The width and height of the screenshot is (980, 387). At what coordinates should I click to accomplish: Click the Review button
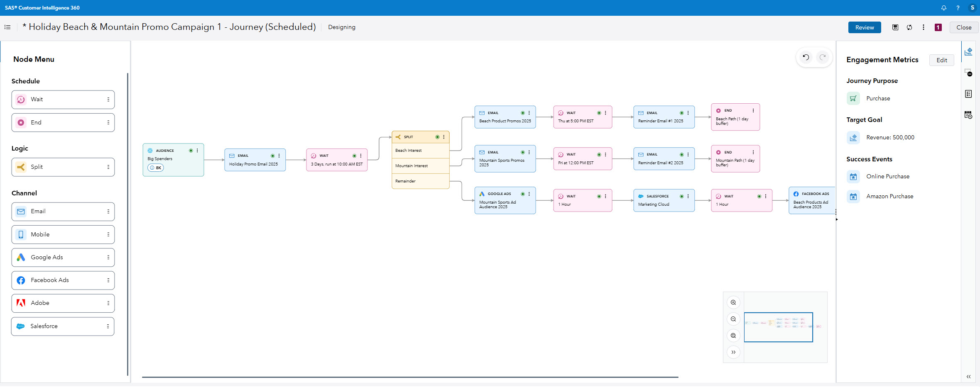[865, 27]
